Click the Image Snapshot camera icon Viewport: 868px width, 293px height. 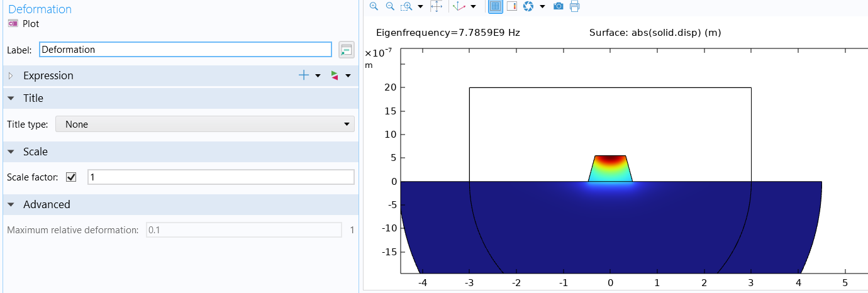558,6
